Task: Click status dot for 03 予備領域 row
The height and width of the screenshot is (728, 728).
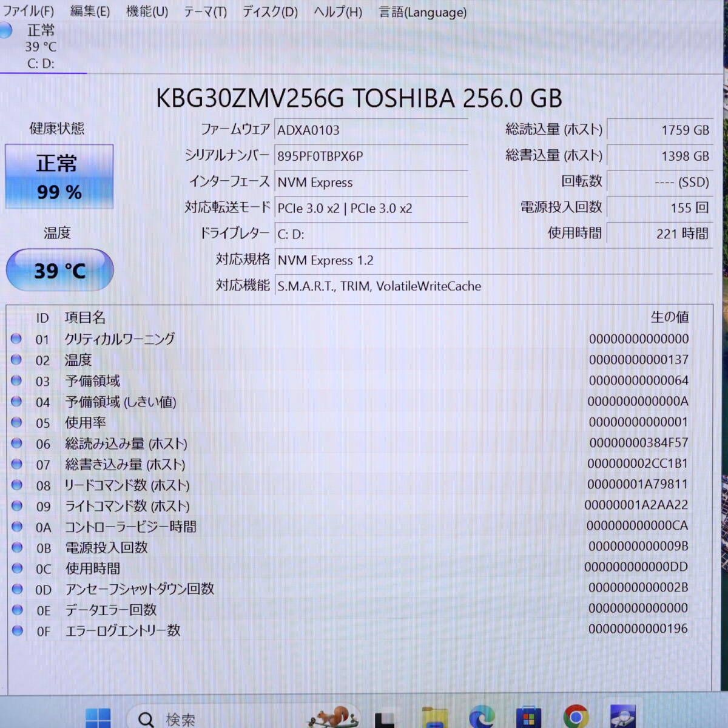Action: pos(16,380)
